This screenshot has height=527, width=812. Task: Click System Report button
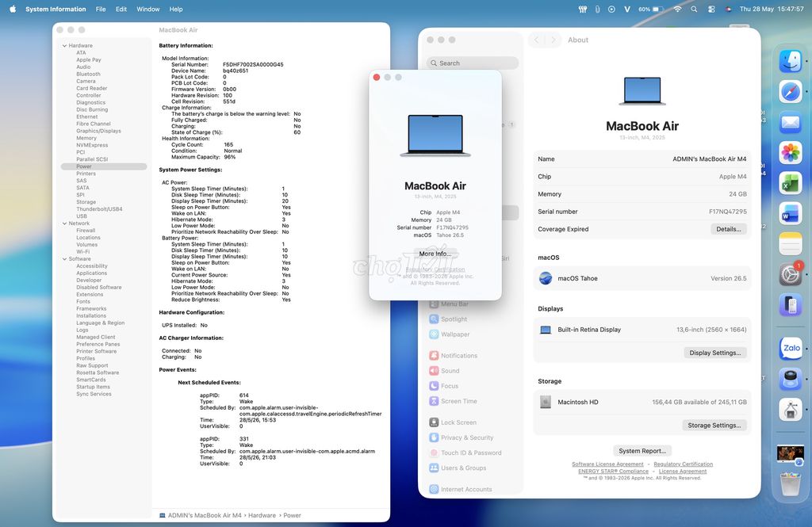642,451
